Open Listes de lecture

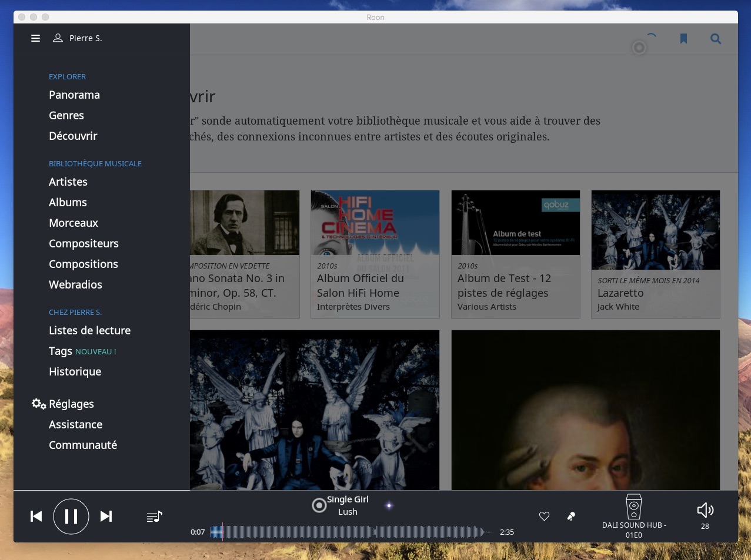90,331
